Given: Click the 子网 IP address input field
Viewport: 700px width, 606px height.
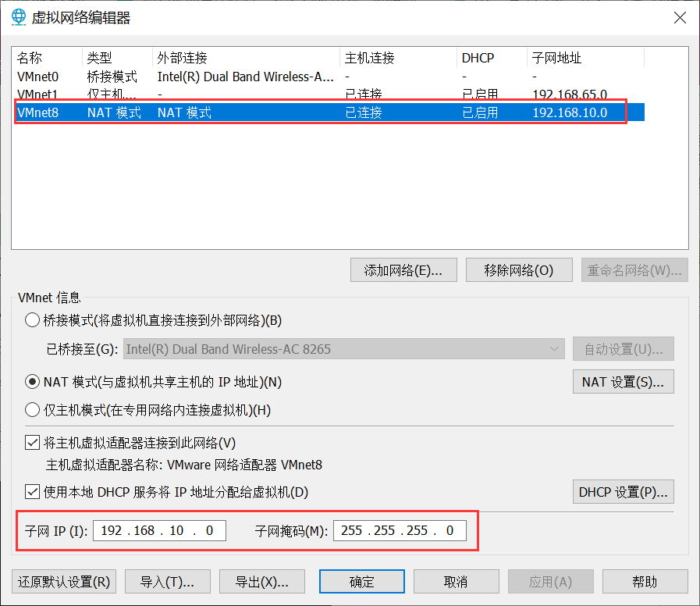Looking at the screenshot, I should click(159, 530).
